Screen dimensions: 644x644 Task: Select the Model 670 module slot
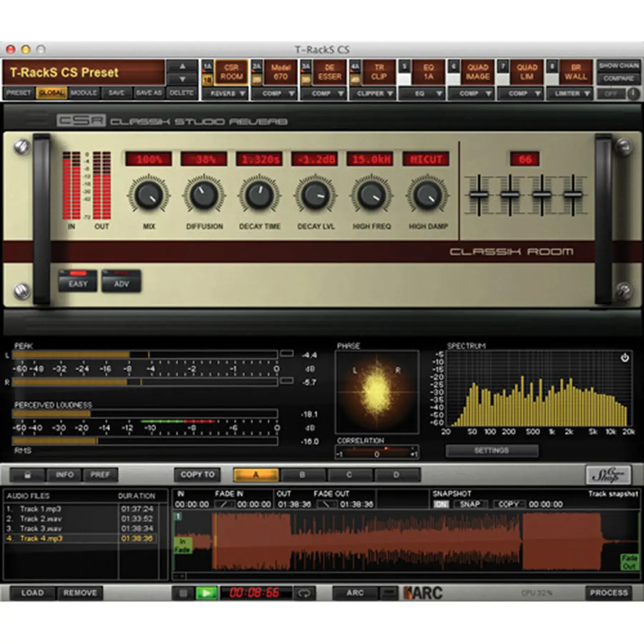coord(280,72)
